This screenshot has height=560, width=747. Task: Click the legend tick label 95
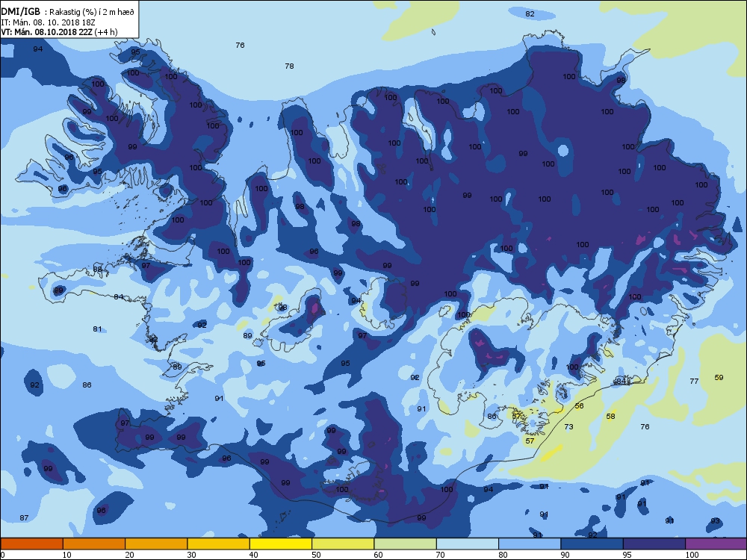[x=627, y=555]
